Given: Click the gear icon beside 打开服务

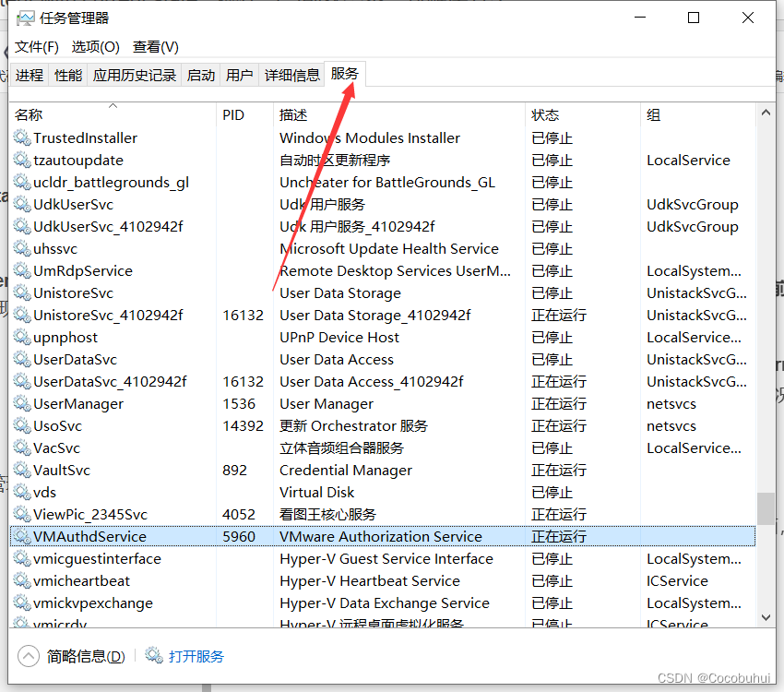Looking at the screenshot, I should coord(154,657).
